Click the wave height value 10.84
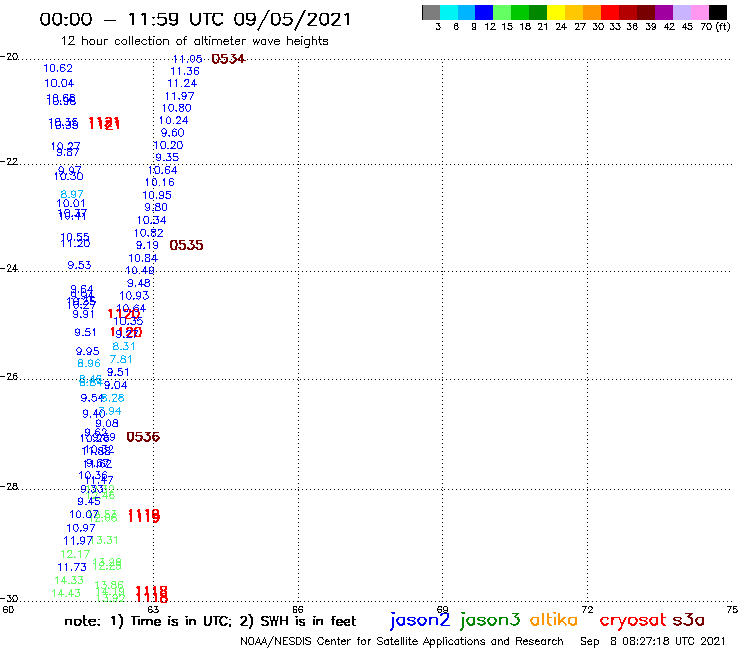The height and width of the screenshot is (650, 740). click(x=143, y=259)
